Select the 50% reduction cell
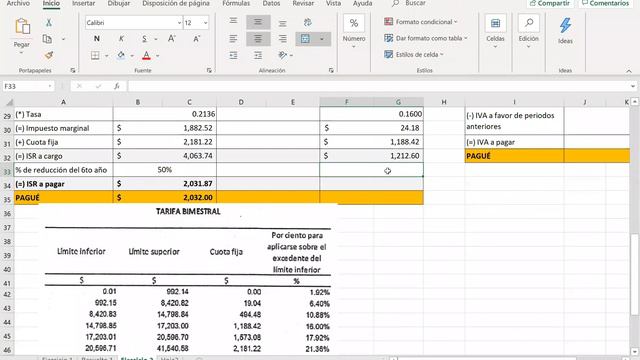 point(165,170)
